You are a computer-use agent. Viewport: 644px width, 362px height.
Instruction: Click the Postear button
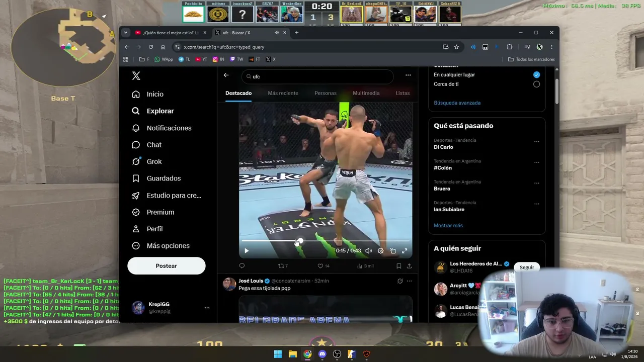(x=167, y=266)
